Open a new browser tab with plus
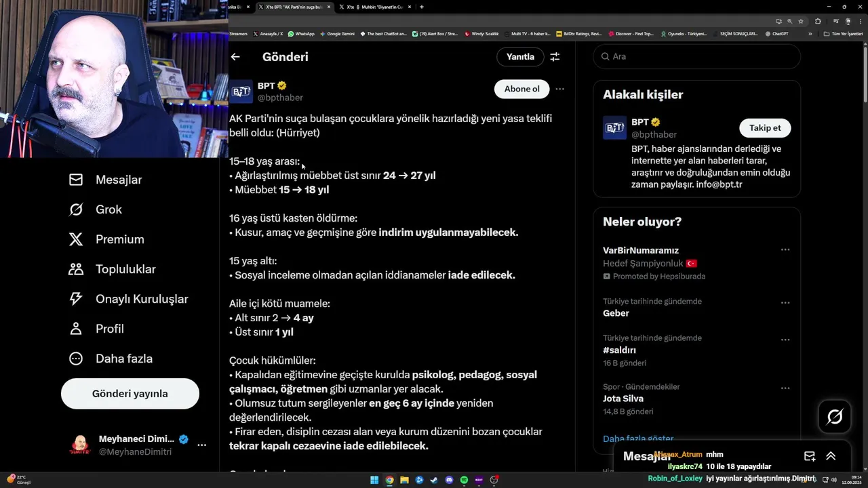Viewport: 868px width, 488px height. [x=422, y=7]
